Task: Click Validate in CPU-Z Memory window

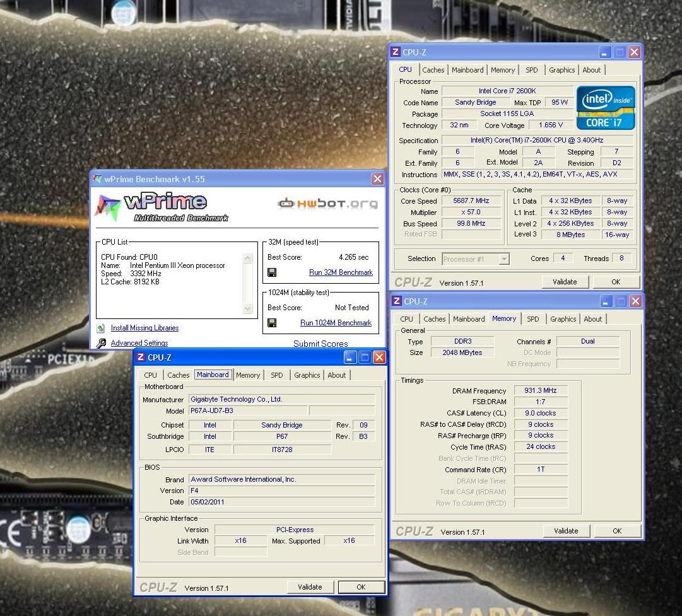Action: (567, 532)
